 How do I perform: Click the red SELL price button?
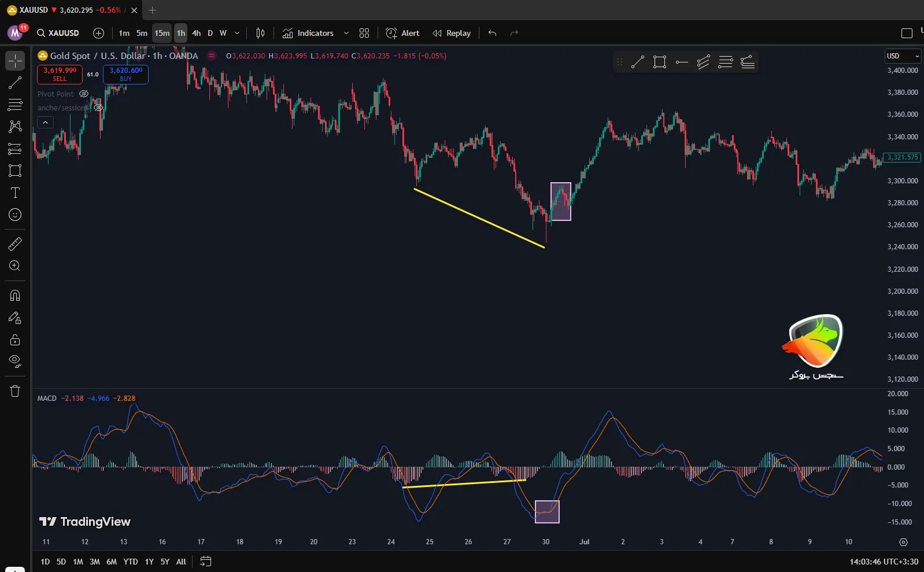coord(60,74)
